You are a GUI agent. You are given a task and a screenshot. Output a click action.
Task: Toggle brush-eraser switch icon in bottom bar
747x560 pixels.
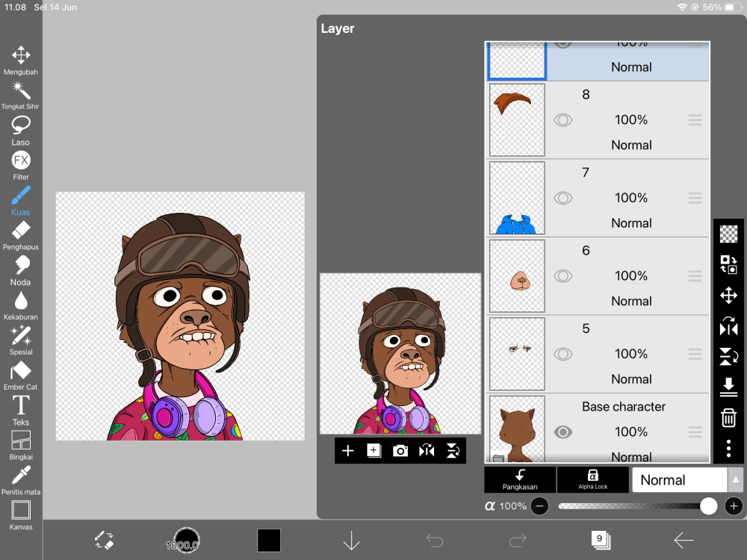click(x=104, y=541)
